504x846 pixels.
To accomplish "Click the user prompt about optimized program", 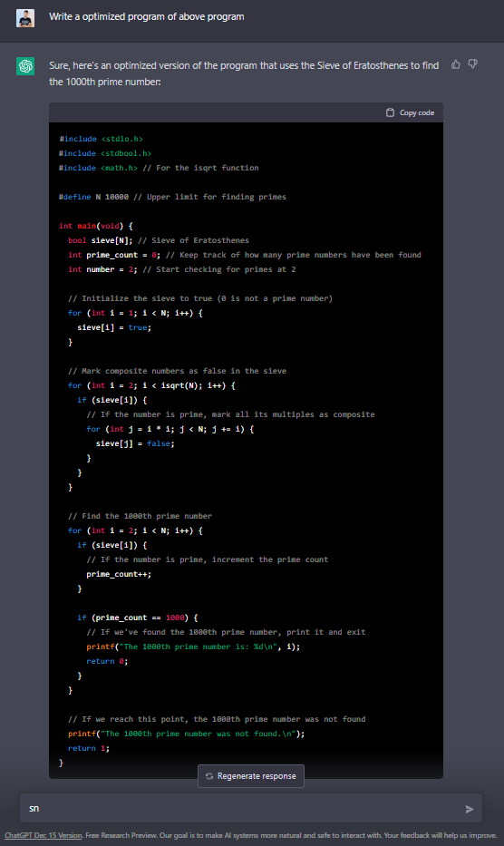I will [147, 16].
